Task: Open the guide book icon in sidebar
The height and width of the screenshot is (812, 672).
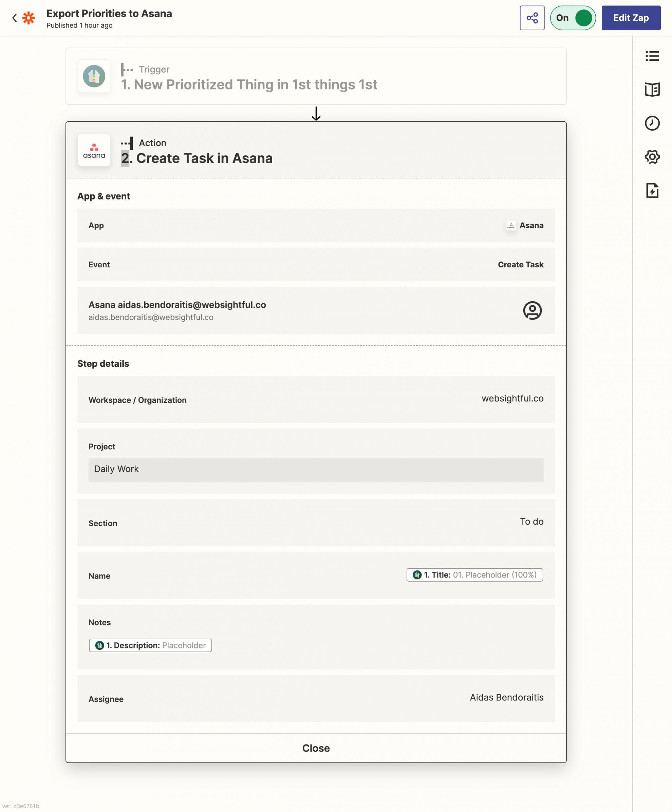Action: (652, 90)
